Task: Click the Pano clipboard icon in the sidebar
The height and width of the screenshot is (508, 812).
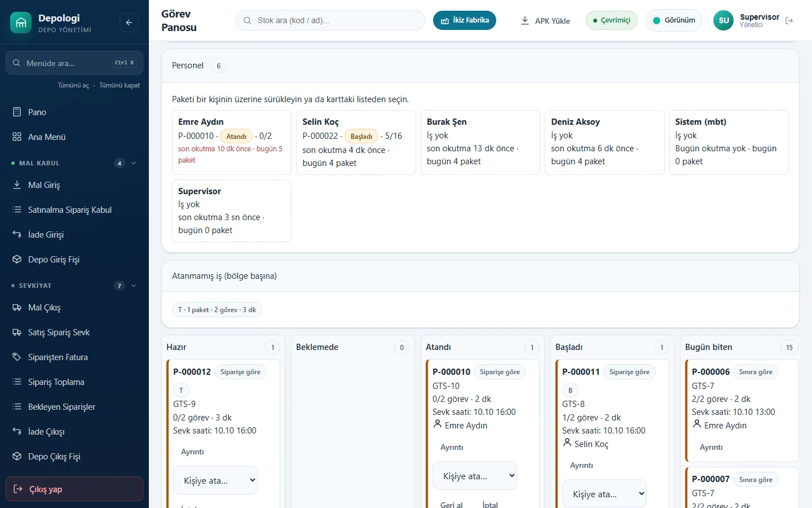Action: 17,112
